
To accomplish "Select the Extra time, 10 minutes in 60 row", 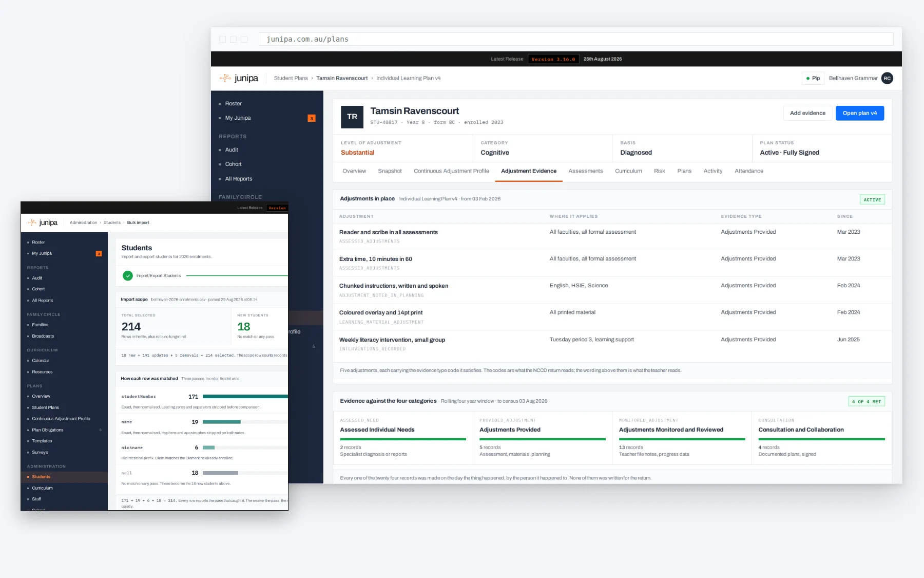I will (612, 263).
